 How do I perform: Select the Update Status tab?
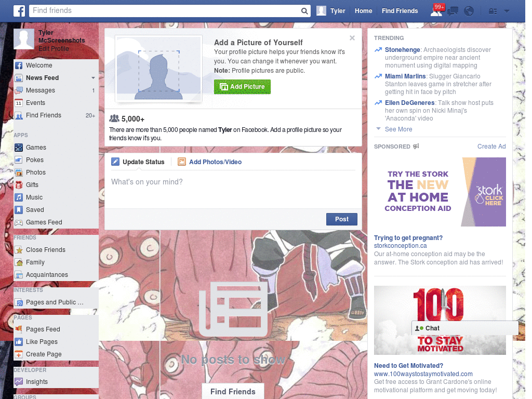coord(138,162)
